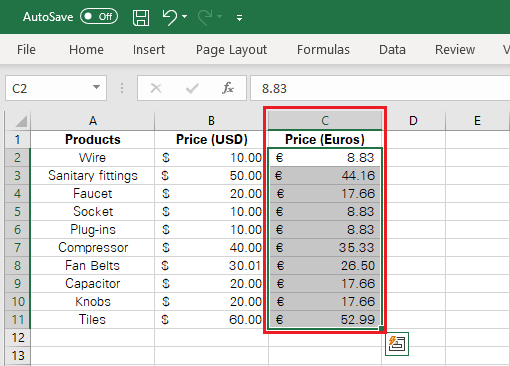
Task: Select row 1 header
Action: click(18, 139)
